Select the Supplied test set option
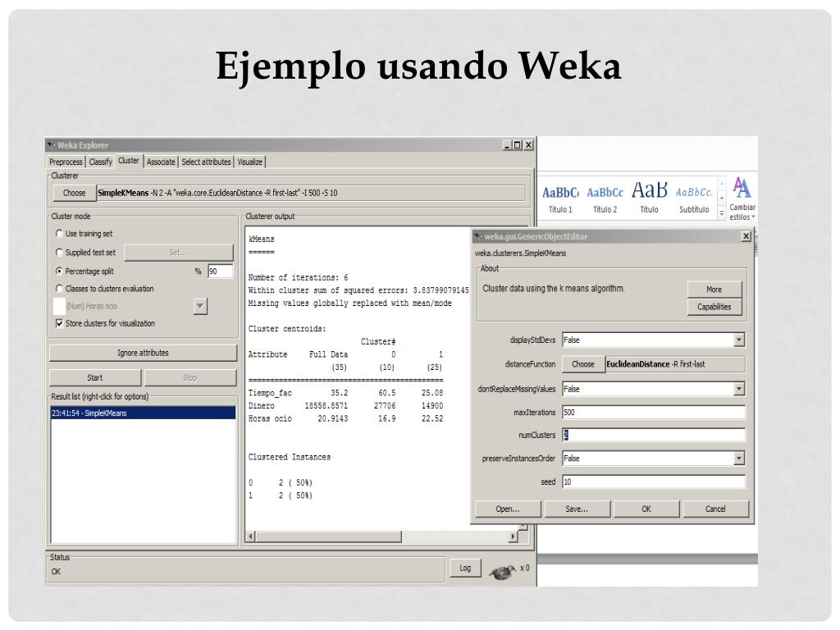Image resolution: width=840 pixels, height=630 pixels. 59,253
